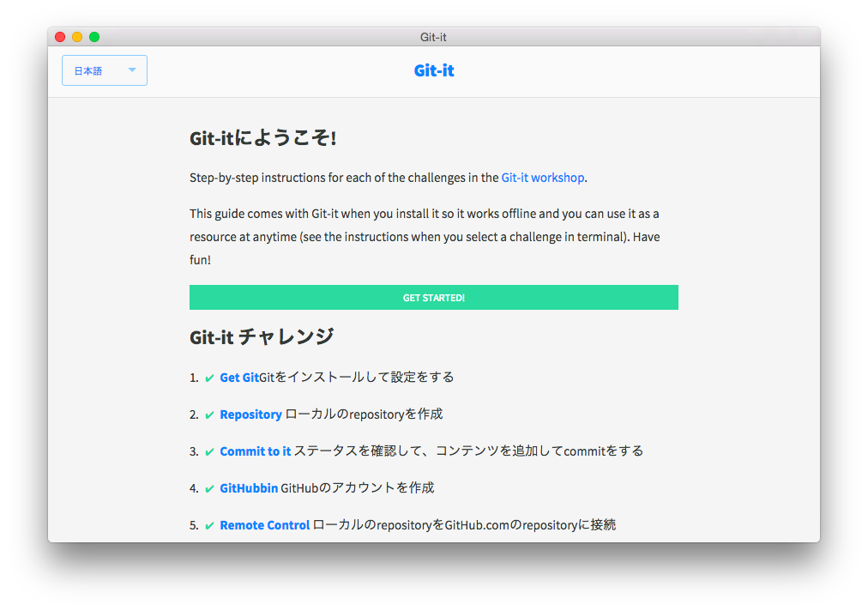Expand the language selector chevron
Image resolution: width=868 pixels, height=611 pixels.
(131, 70)
